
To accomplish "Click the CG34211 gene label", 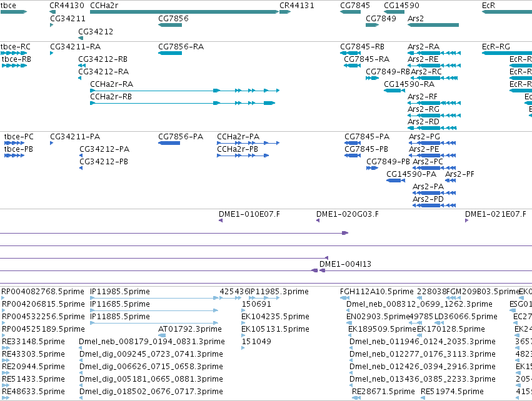I will pos(68,19).
